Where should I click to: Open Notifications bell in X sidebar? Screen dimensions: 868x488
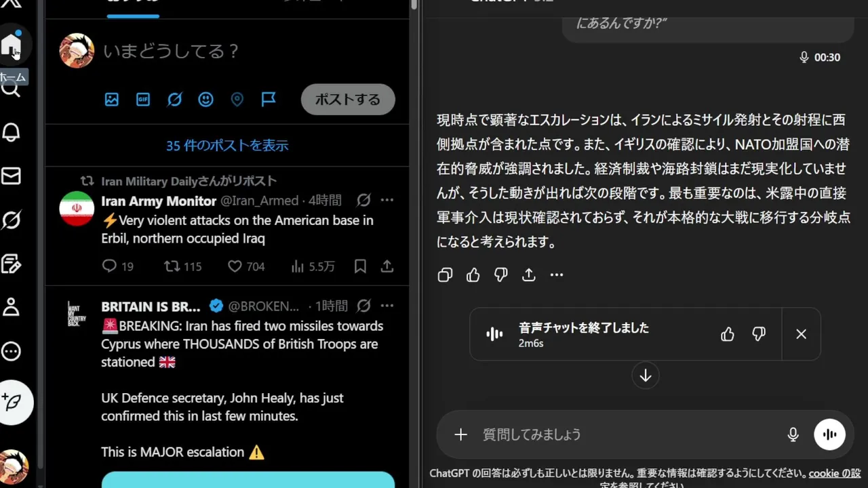coord(11,132)
